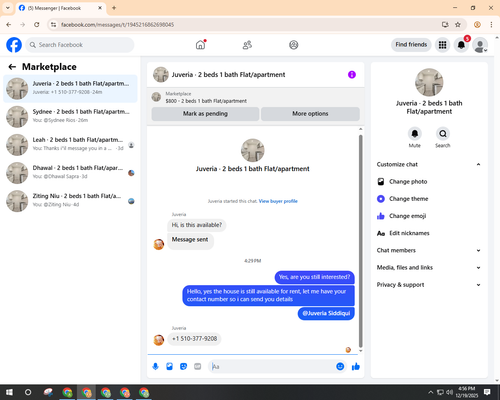
Task: Record a voice clip with the microphone icon
Action: (x=155, y=367)
